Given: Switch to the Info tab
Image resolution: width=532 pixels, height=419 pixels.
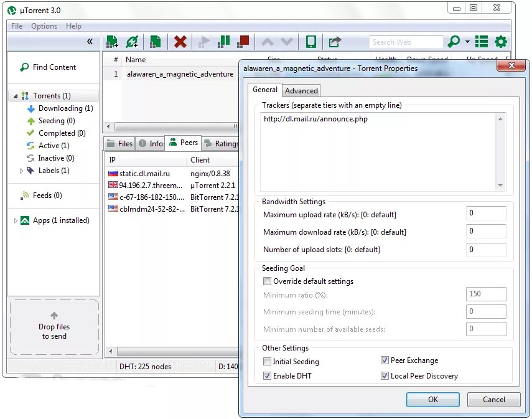Looking at the screenshot, I should pos(151,144).
